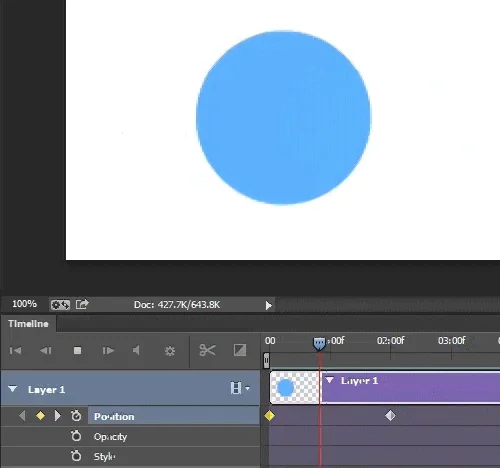Enable Style stopwatch keyframing
The height and width of the screenshot is (468, 500).
click(76, 456)
